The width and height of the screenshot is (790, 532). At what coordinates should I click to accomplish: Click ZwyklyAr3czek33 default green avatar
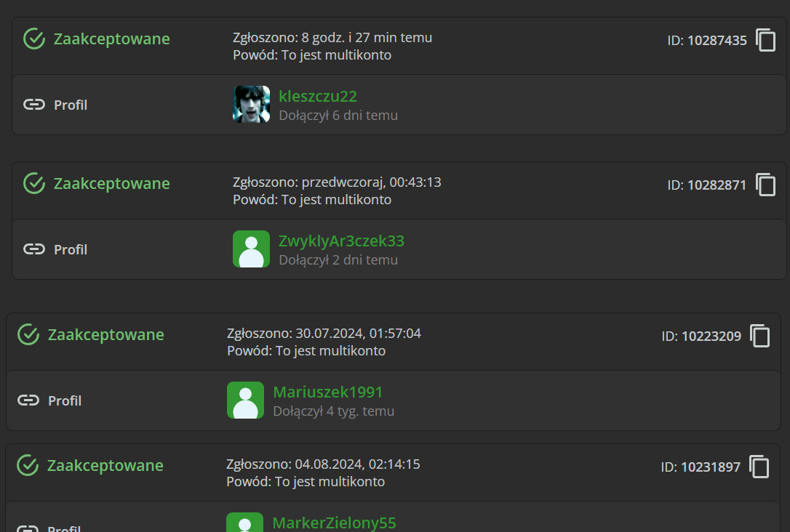tap(252, 249)
